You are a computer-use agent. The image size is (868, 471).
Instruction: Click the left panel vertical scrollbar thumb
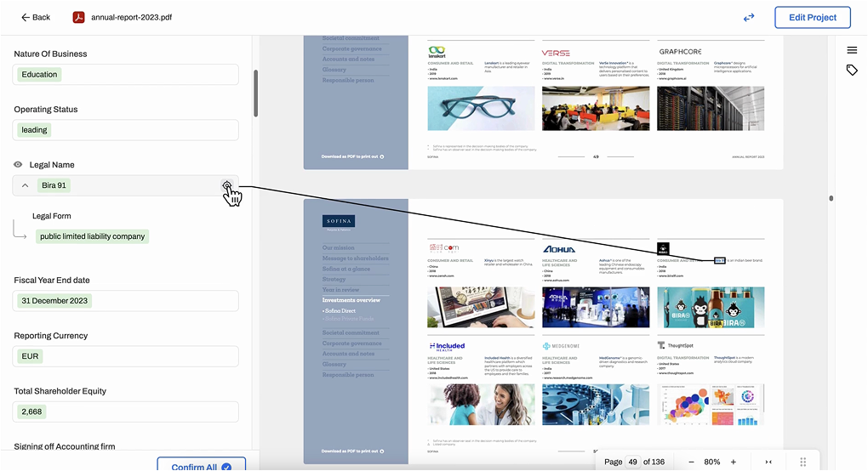256,94
